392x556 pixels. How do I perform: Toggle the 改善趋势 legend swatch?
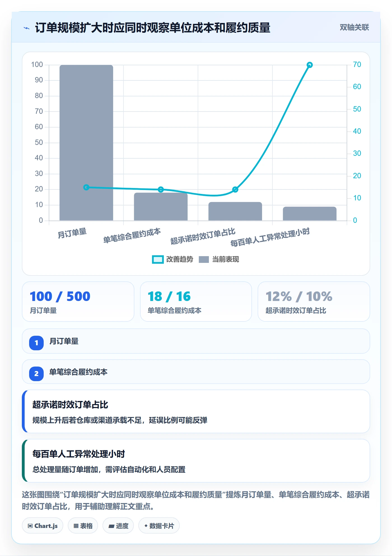pyautogui.click(x=158, y=260)
